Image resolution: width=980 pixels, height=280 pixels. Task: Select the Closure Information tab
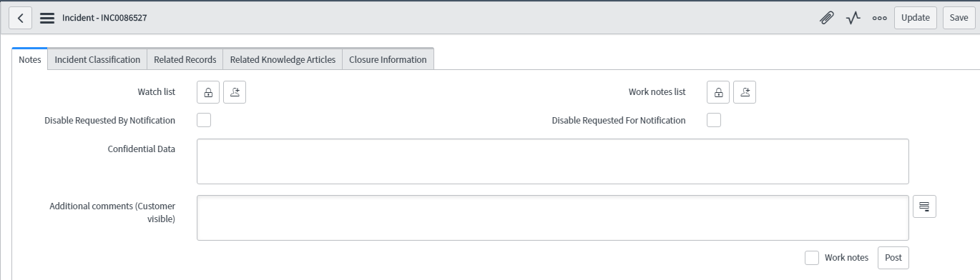click(x=388, y=59)
